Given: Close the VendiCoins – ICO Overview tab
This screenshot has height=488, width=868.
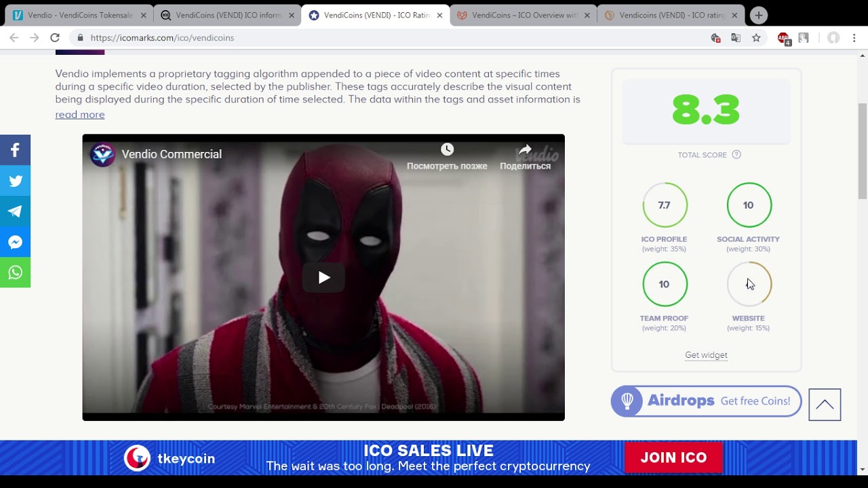Looking at the screenshot, I should click(x=587, y=15).
